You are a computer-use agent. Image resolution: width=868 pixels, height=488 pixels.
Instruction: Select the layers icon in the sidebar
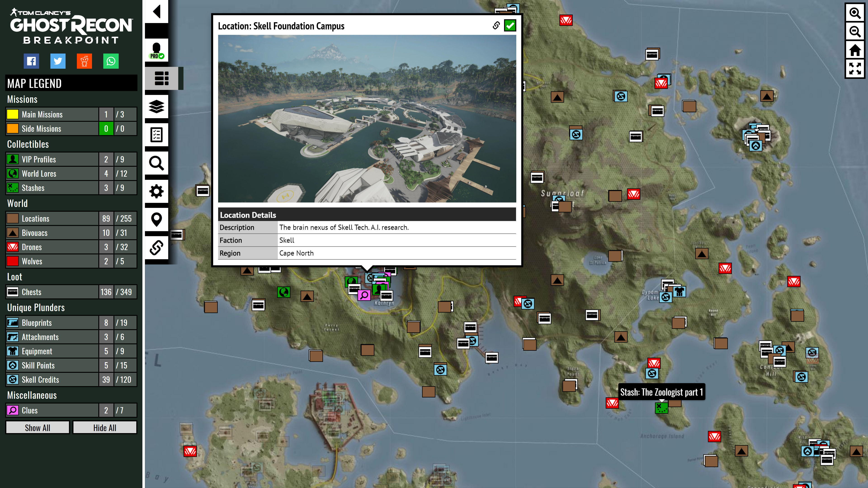click(156, 107)
